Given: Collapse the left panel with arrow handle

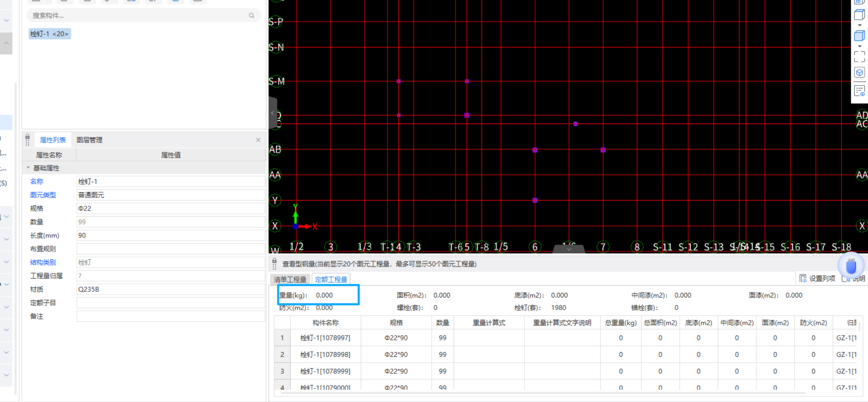Looking at the screenshot, I should (x=273, y=113).
